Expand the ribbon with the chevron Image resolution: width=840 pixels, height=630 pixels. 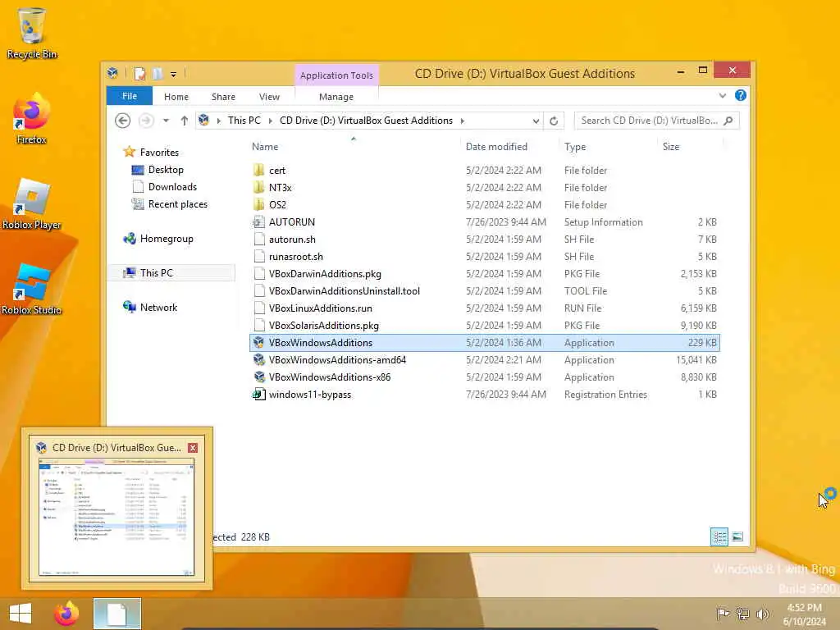723,96
